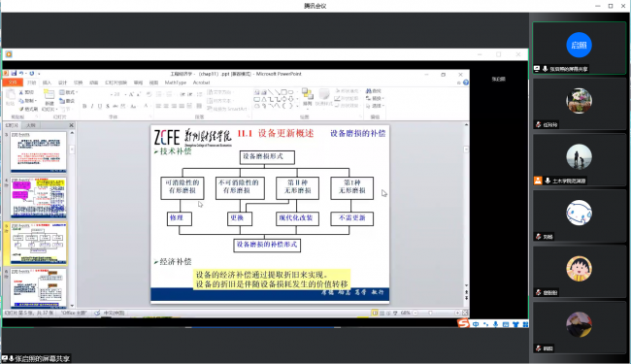Open the Replace dropdown in editing group
The image size is (631, 364).
[375, 98]
